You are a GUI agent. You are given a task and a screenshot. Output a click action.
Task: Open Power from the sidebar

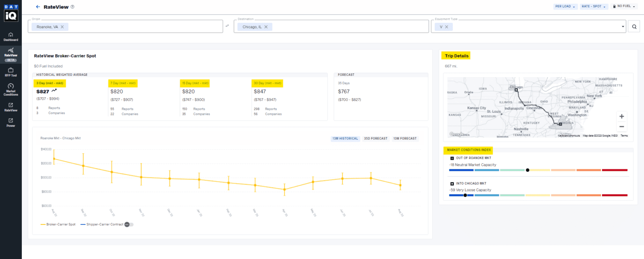click(x=10, y=123)
